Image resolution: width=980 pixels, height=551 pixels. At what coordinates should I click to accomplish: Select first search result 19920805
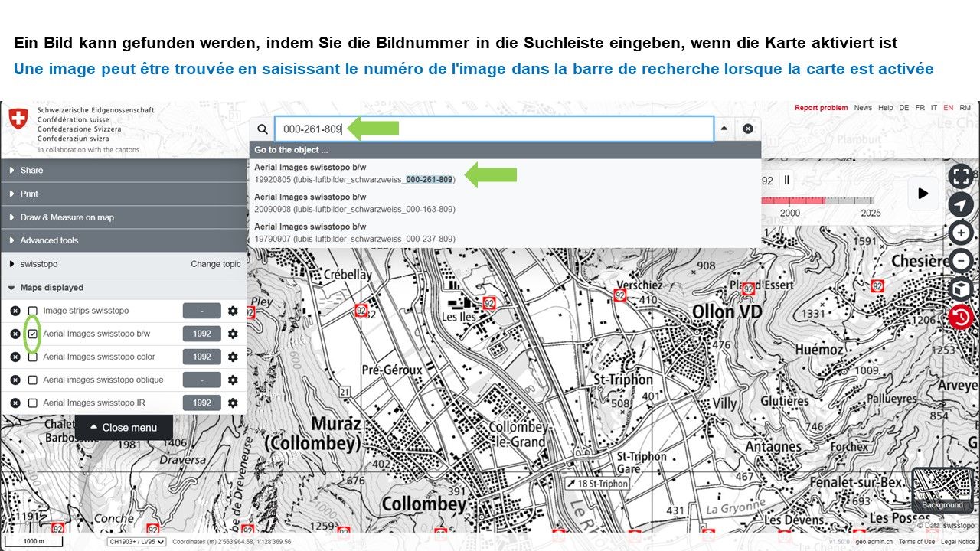tap(354, 173)
